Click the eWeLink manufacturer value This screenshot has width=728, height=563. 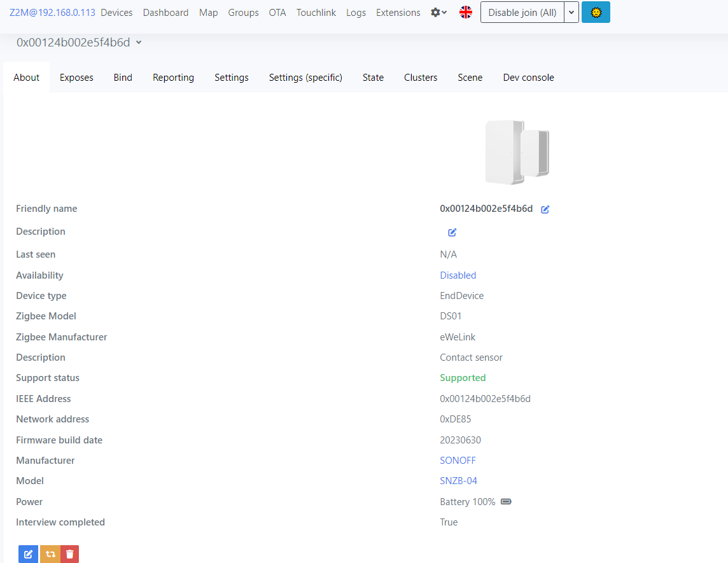[x=458, y=337]
